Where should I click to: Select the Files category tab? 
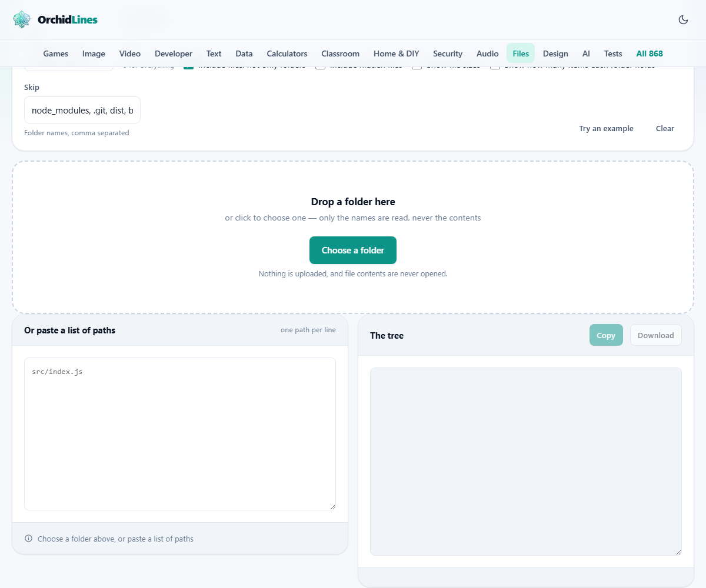pyautogui.click(x=521, y=54)
